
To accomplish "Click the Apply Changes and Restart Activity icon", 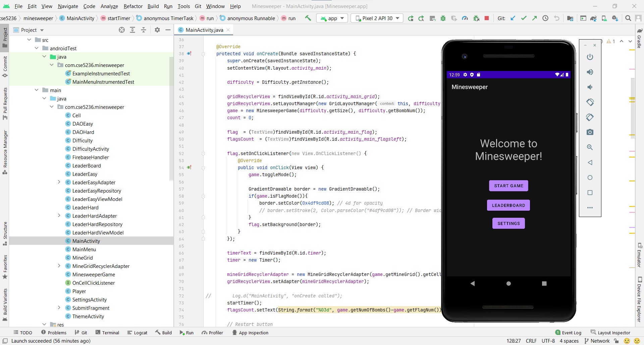I will [421, 18].
